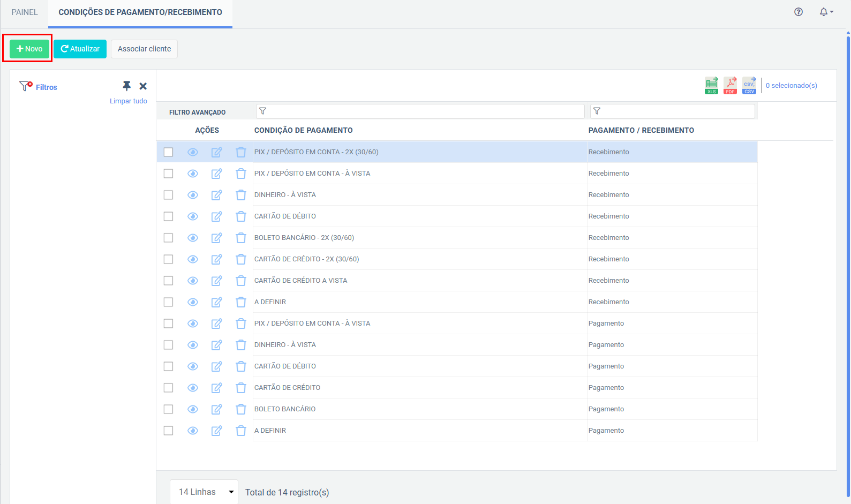Viewport: 851px width, 504px height.
Task: Pin the Filtros panel
Action: (126, 86)
